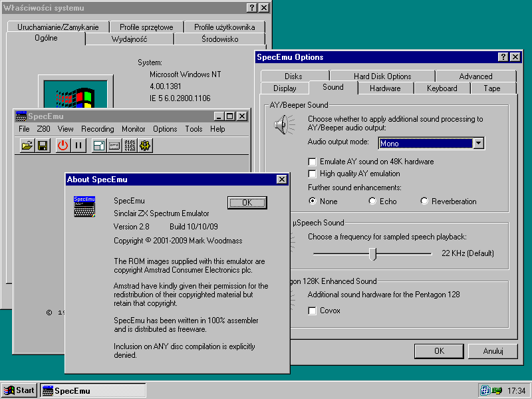Click the green tray icon beside the clock

(497, 390)
